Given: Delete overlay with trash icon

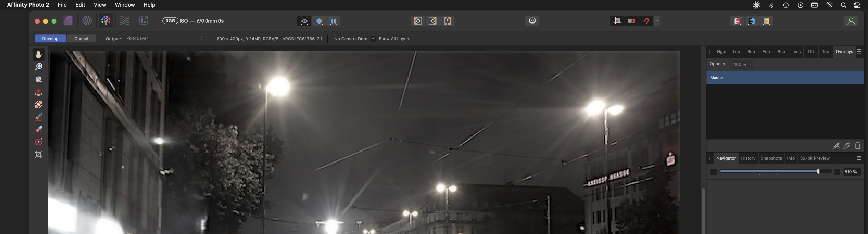Looking at the screenshot, I should pyautogui.click(x=858, y=146).
